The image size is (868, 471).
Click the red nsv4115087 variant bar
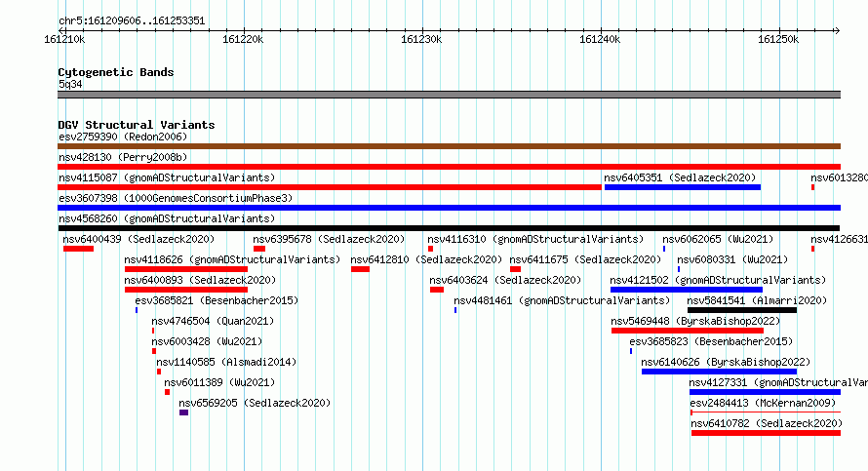330,187
